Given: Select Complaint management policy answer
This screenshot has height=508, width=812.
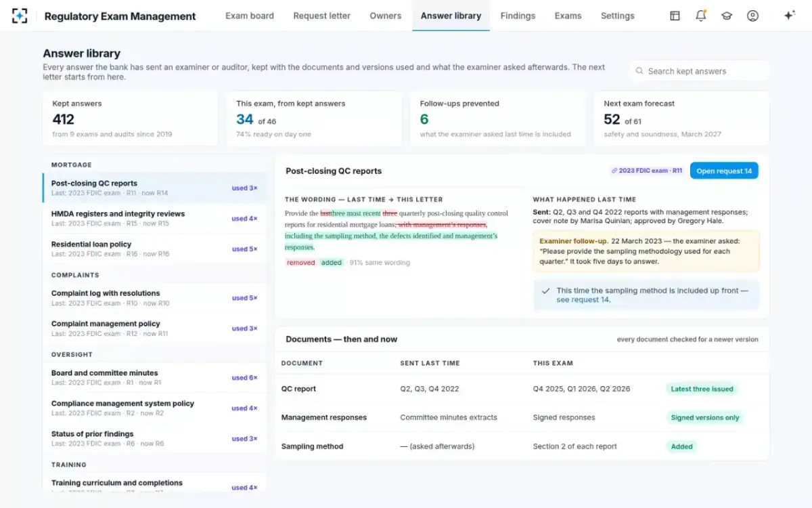Looking at the screenshot, I should [154, 329].
